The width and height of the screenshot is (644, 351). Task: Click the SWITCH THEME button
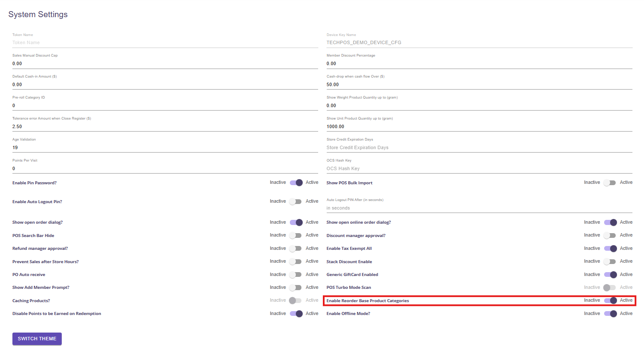coord(37,339)
